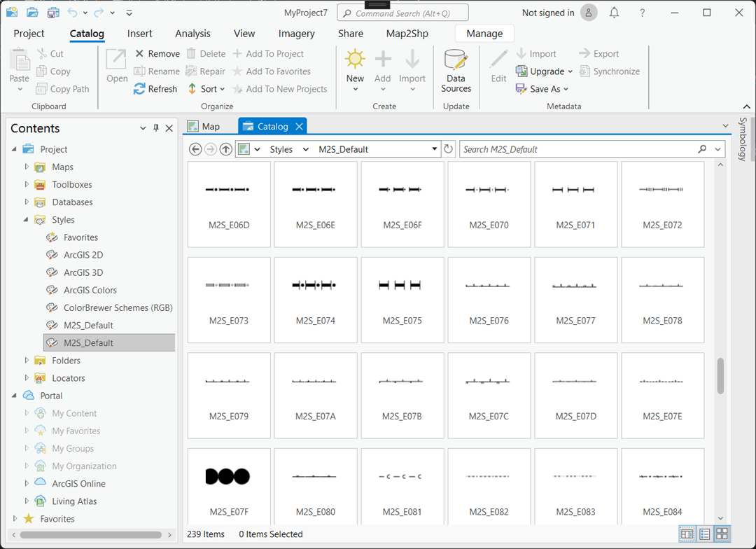Viewport: 756px width, 549px height.
Task: Click the vertical scrollbar thumb in catalog
Action: click(720, 376)
